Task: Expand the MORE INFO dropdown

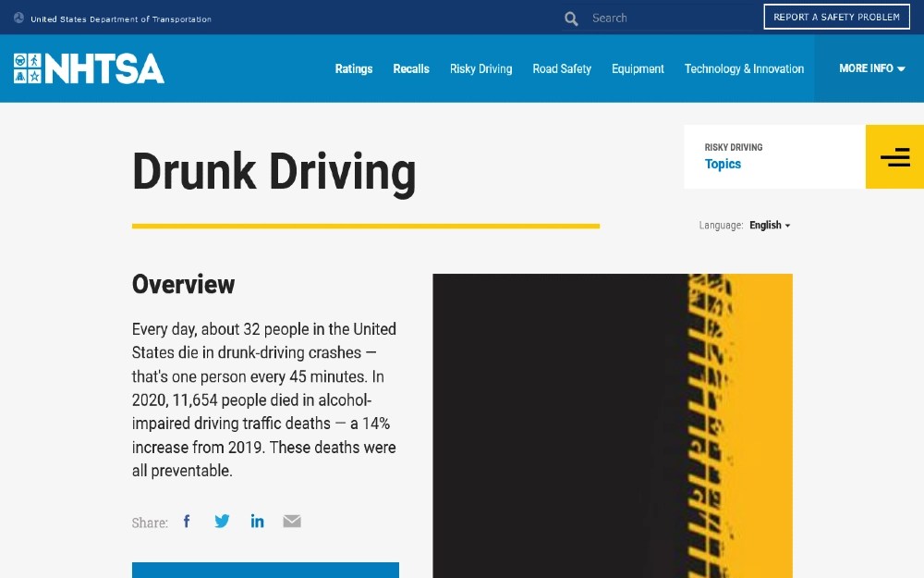Action: (871, 68)
